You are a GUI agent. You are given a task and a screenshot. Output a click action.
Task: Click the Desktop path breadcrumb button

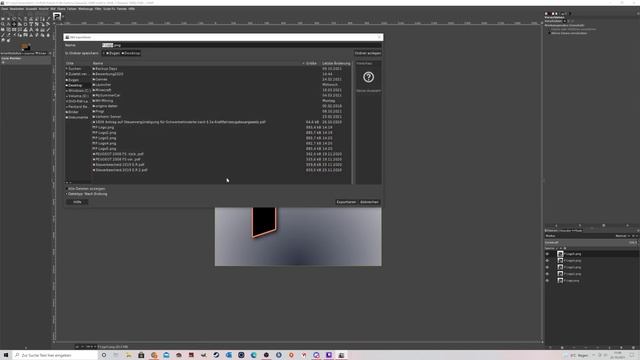(x=131, y=53)
